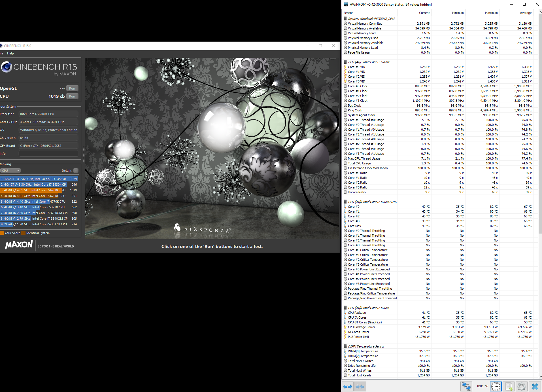Screen dimensions: 542x392
Task: Select the Uncore Ratio row
Action: (438, 192)
